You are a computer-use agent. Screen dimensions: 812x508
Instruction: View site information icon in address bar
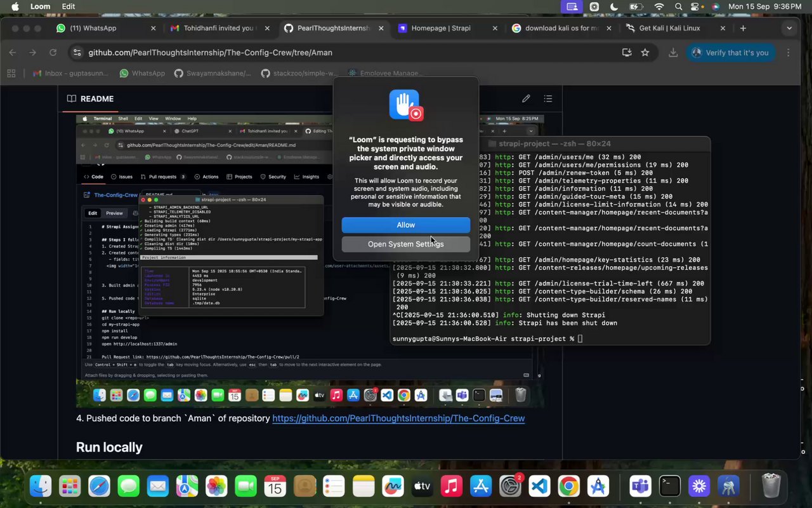[77, 53]
